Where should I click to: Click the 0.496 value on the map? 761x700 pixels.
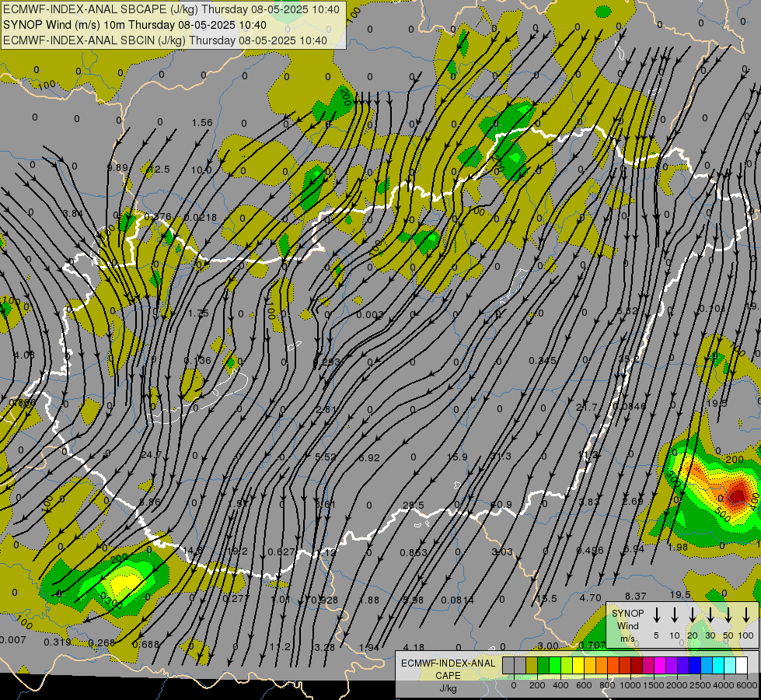click(590, 550)
